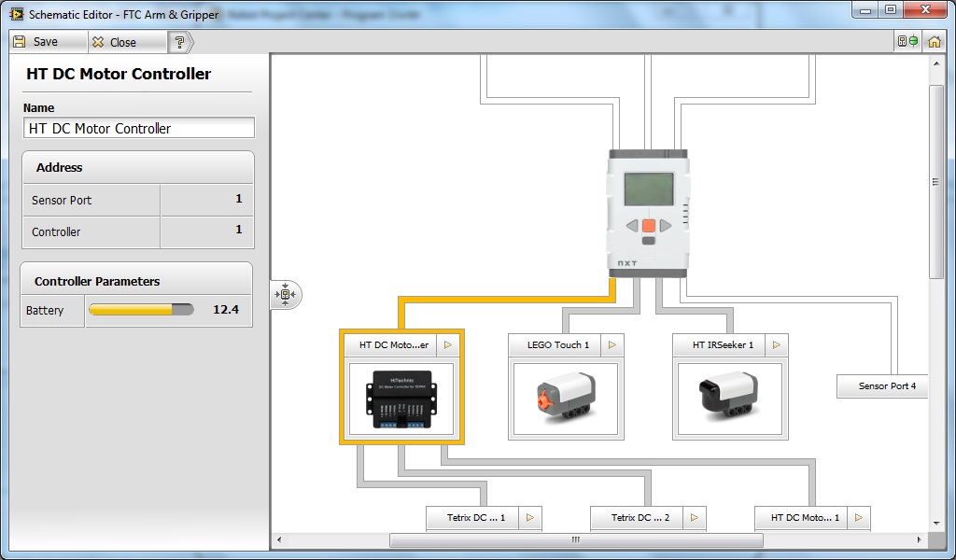Expand the LEGO Touch 1 arrow button
This screenshot has height=560, width=956.
[x=612, y=345]
